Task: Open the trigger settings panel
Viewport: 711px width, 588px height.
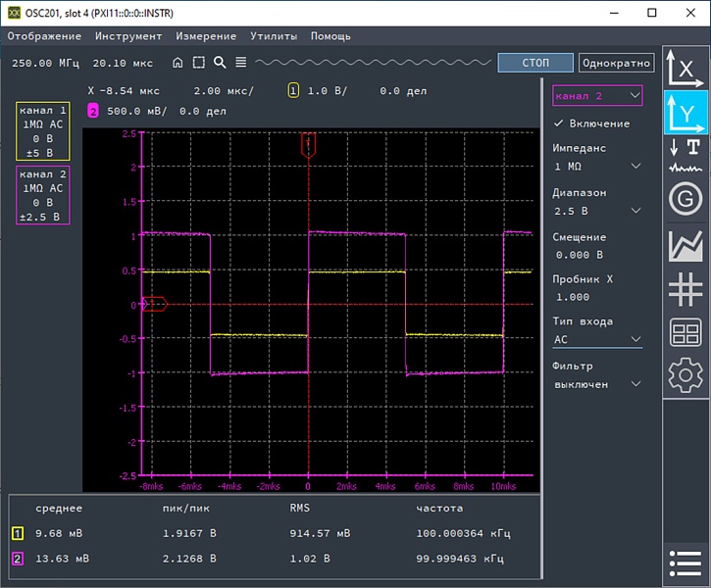Action: [686, 154]
